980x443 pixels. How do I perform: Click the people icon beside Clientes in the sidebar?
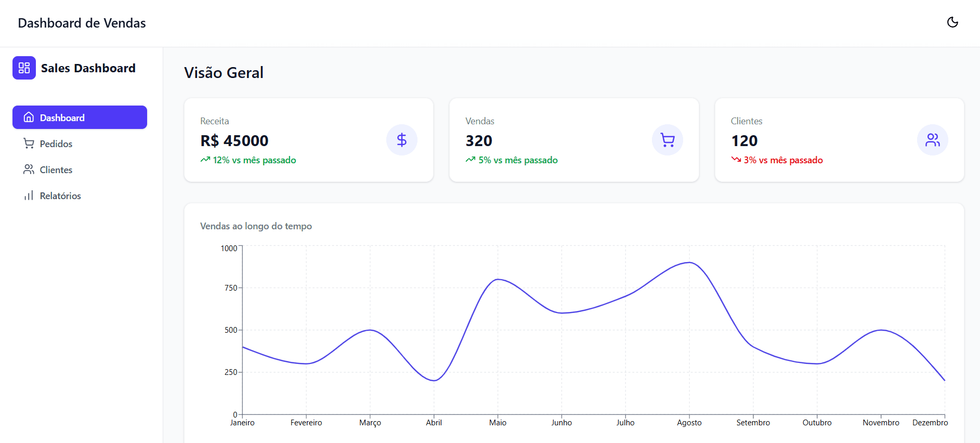click(x=29, y=170)
